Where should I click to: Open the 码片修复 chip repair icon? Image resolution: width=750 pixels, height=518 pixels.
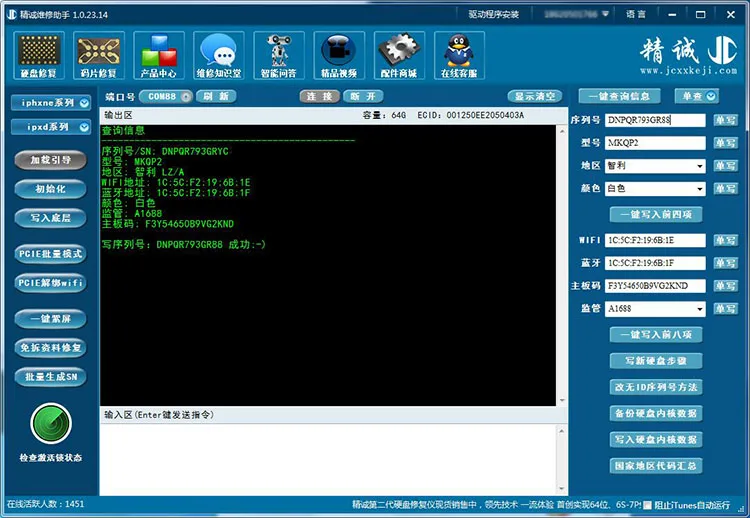tap(99, 55)
